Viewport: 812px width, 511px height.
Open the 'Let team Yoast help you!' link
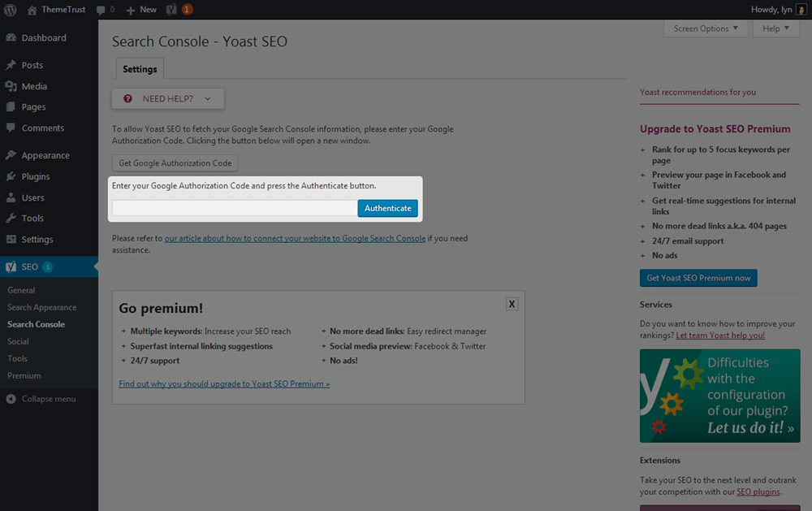(x=720, y=335)
